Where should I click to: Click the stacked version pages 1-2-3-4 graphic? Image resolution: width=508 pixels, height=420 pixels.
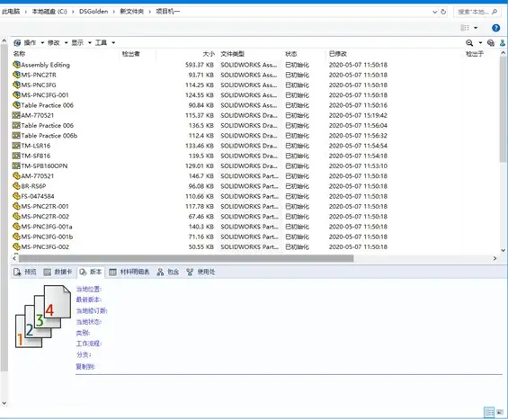click(43, 317)
